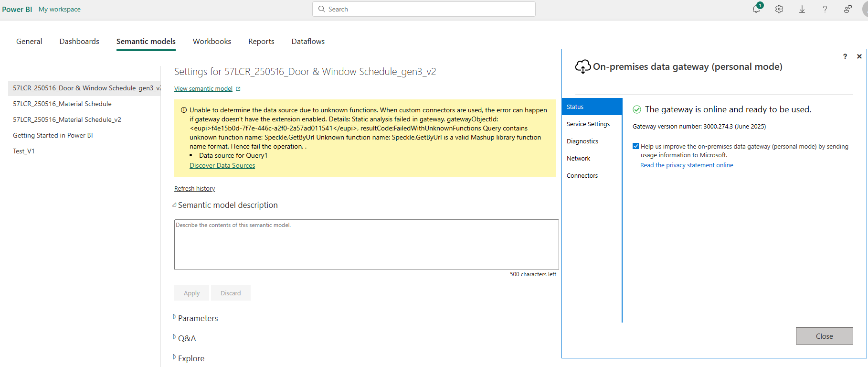Select the Semantic models tab
This screenshot has width=868, height=367.
click(146, 42)
